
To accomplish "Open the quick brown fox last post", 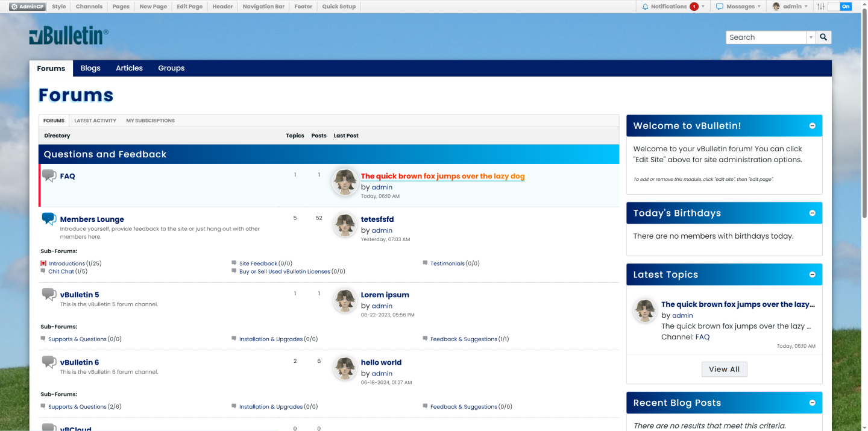I will click(443, 177).
